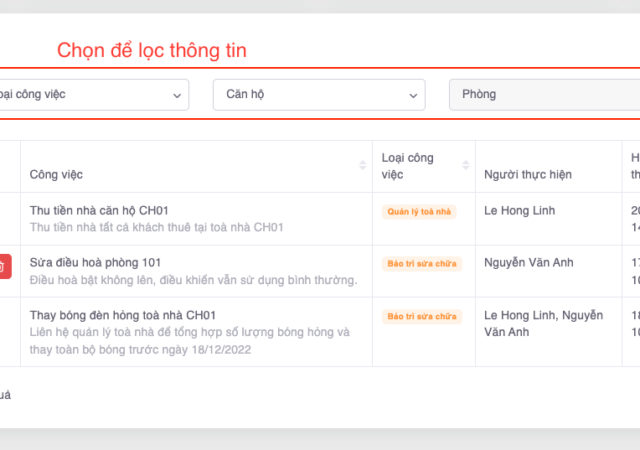Select Nguyễn Văn Anh in the Sửa điều hoà row

[x=529, y=262]
